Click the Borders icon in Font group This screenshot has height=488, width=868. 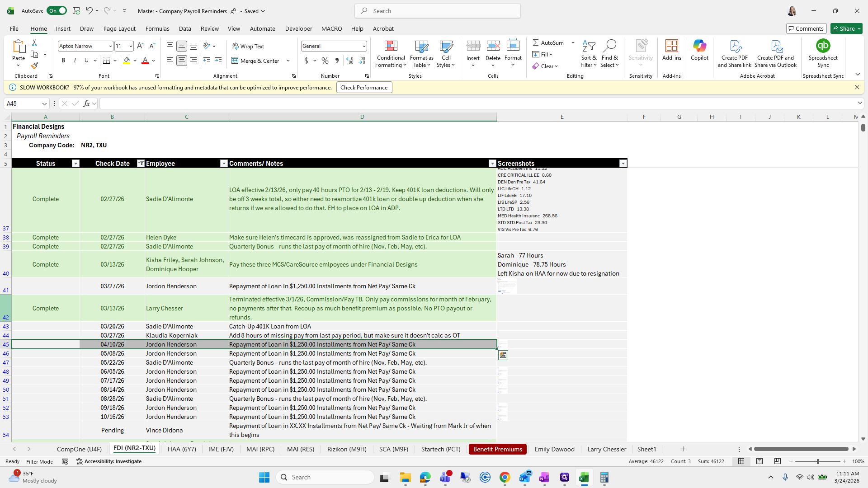pyautogui.click(x=106, y=61)
